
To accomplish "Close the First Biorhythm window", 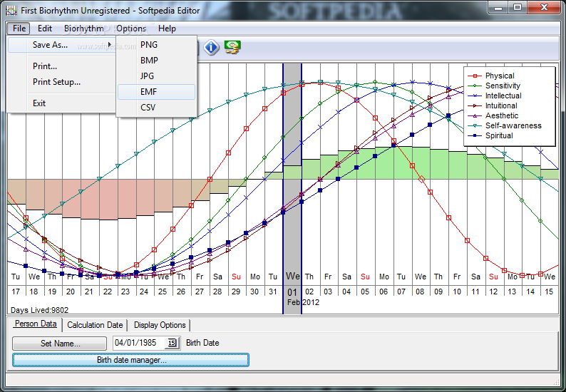I will pyautogui.click(x=544, y=7).
